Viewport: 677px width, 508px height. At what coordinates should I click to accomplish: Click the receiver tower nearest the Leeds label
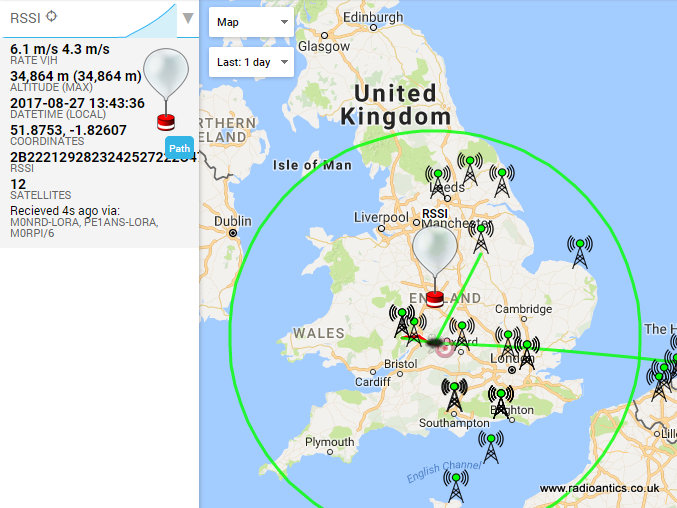tap(438, 183)
